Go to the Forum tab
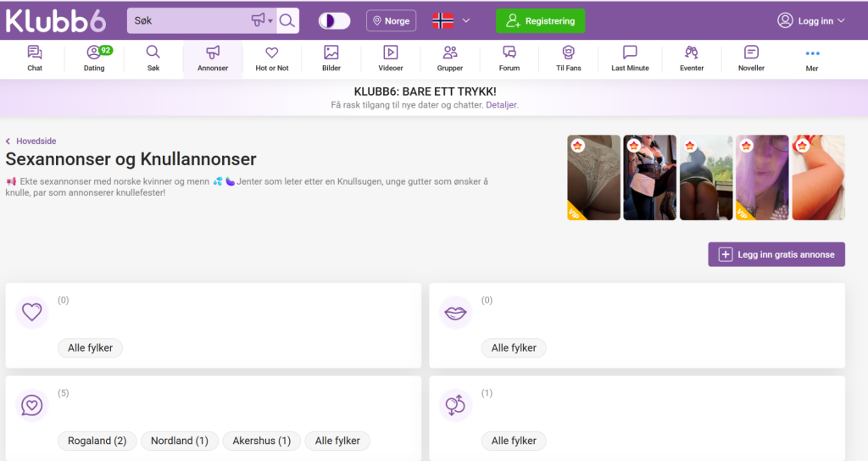This screenshot has width=868, height=461. (509, 58)
